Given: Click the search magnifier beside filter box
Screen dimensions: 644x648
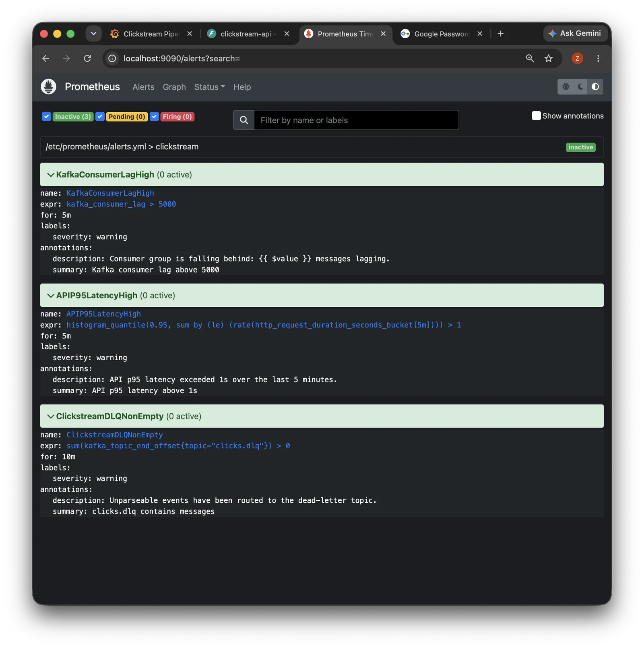Looking at the screenshot, I should tap(244, 120).
